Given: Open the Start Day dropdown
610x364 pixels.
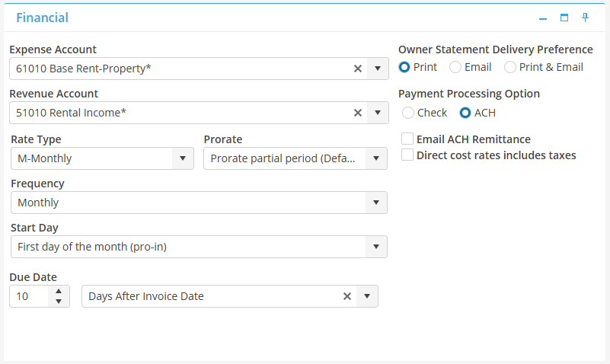Looking at the screenshot, I should click(376, 247).
